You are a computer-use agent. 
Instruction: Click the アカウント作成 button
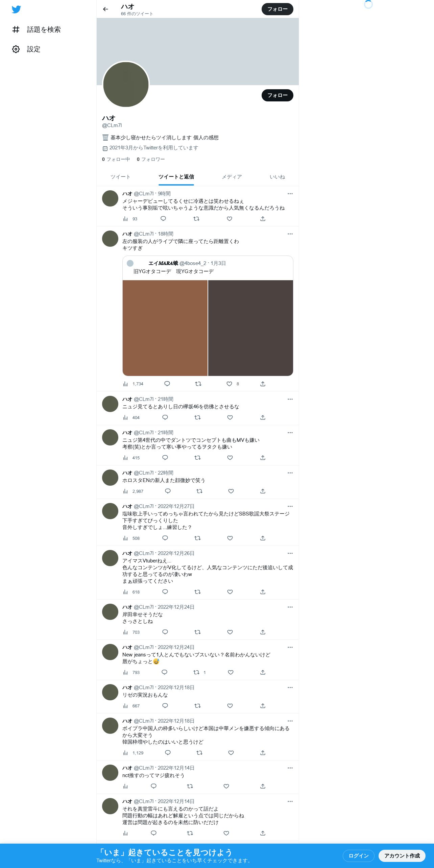[402, 856]
